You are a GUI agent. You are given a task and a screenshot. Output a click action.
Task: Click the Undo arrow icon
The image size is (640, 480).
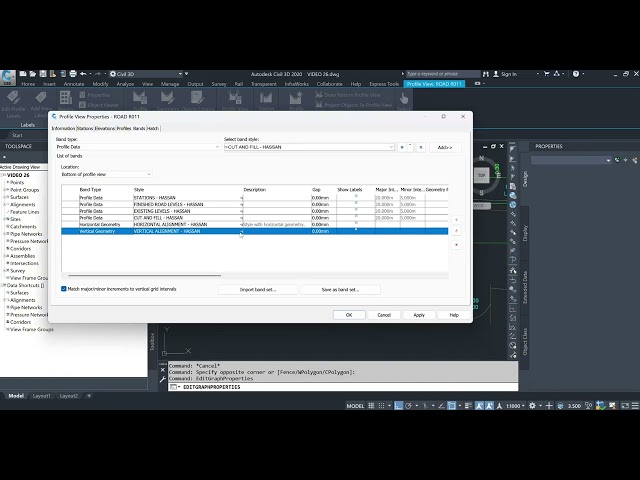point(83,74)
